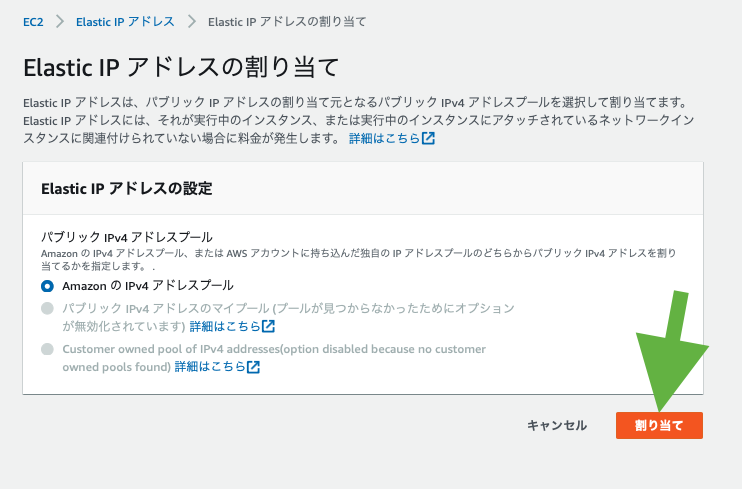Select Amazon の IPv4 アドレスプール radio button
The width and height of the screenshot is (742, 489).
tap(47, 286)
